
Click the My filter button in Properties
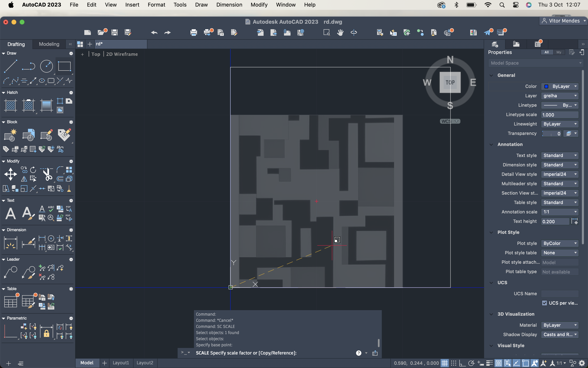pos(559,52)
